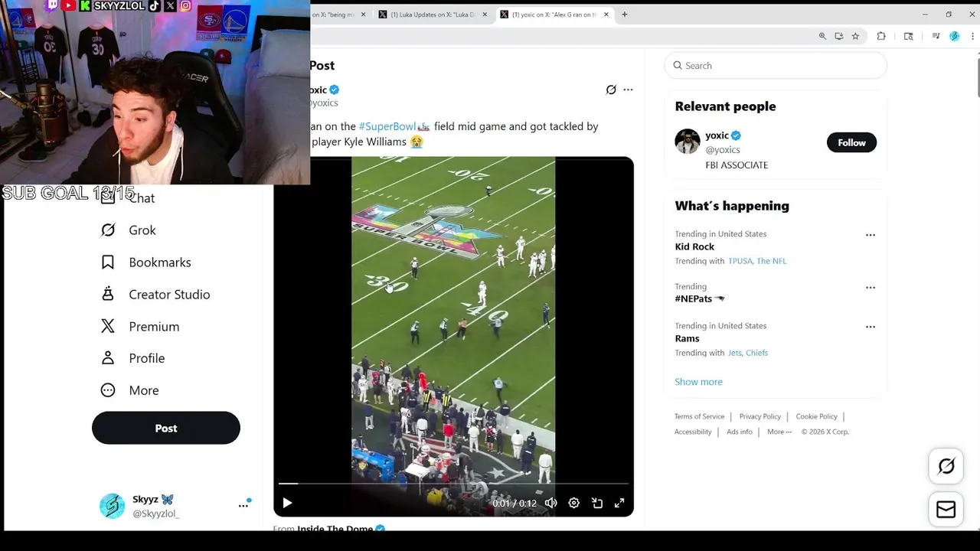
Task: Switch to the Luka Updates tab
Action: (433, 15)
